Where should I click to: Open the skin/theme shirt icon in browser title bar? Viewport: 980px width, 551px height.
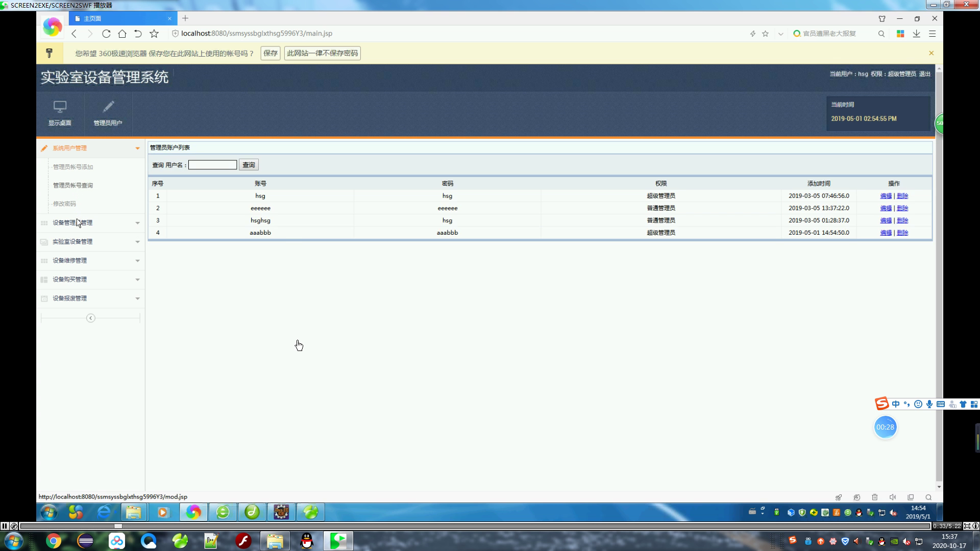882,18
